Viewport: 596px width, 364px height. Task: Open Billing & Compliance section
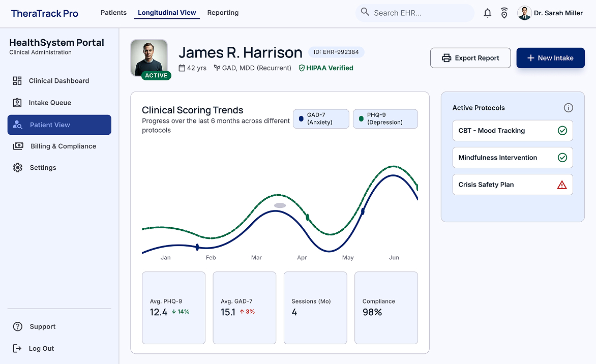click(x=59, y=146)
